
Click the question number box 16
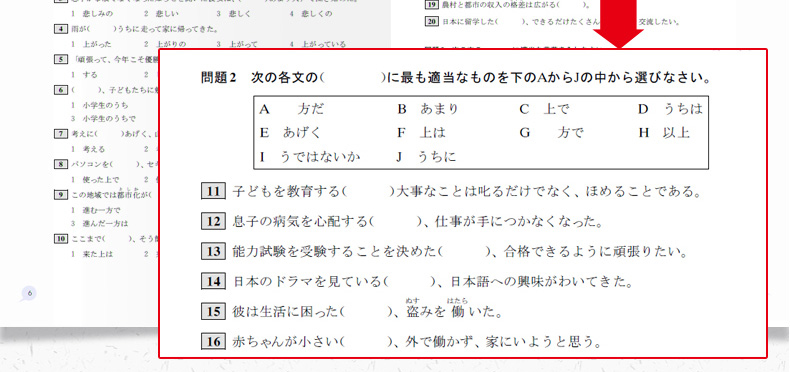tap(213, 342)
